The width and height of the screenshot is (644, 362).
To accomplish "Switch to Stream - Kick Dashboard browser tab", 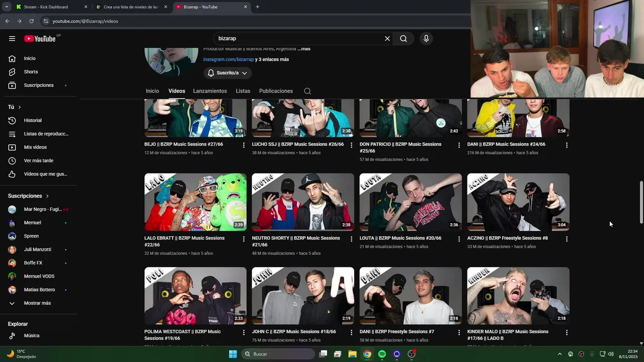I will (x=51, y=7).
